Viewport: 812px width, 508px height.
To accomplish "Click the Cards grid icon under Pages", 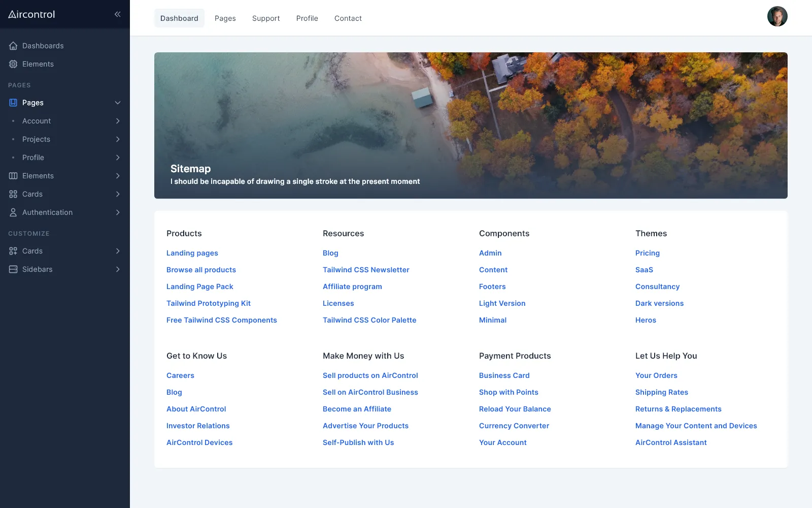I will pos(13,194).
